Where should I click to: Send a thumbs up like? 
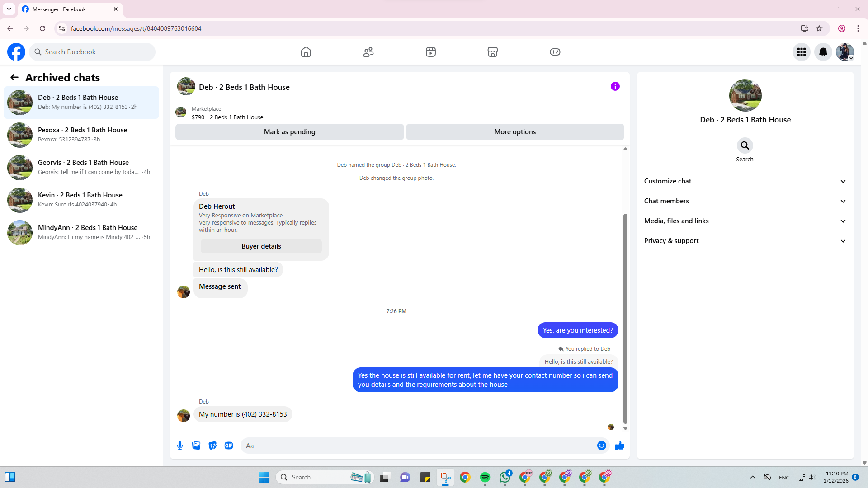click(619, 446)
